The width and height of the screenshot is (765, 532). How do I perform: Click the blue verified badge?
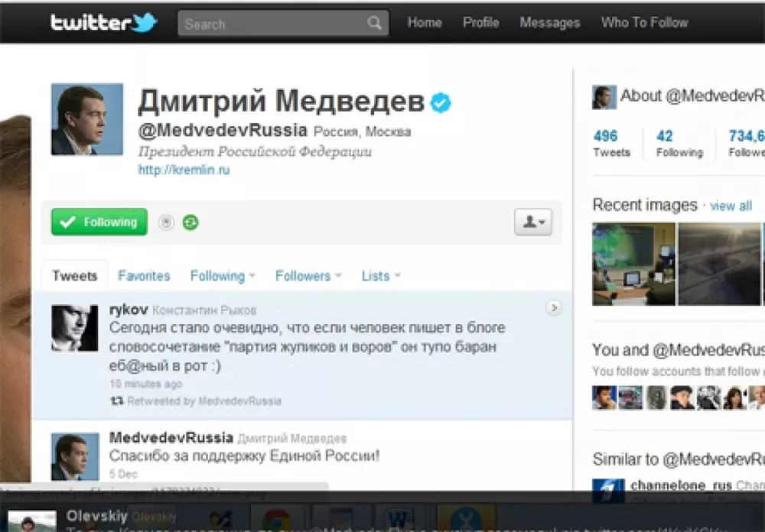pyautogui.click(x=440, y=102)
